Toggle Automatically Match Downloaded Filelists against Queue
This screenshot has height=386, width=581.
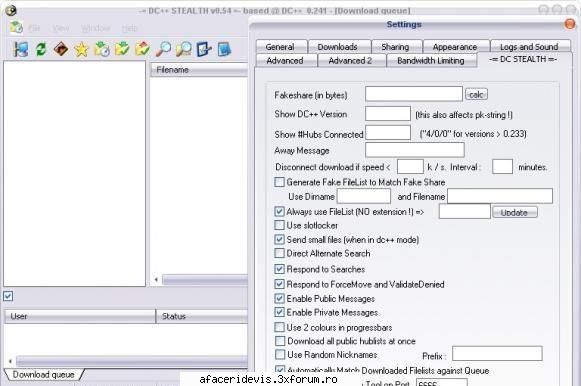[x=280, y=370]
